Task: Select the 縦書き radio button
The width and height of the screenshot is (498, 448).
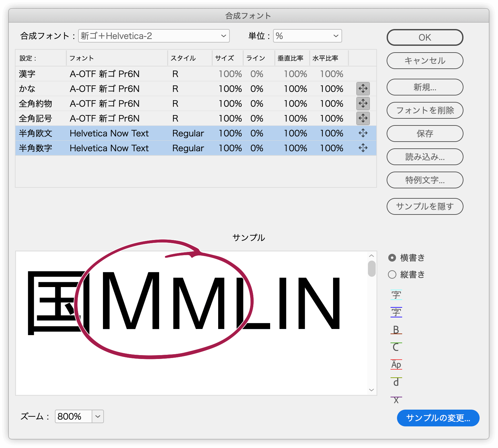Action: tap(392, 274)
